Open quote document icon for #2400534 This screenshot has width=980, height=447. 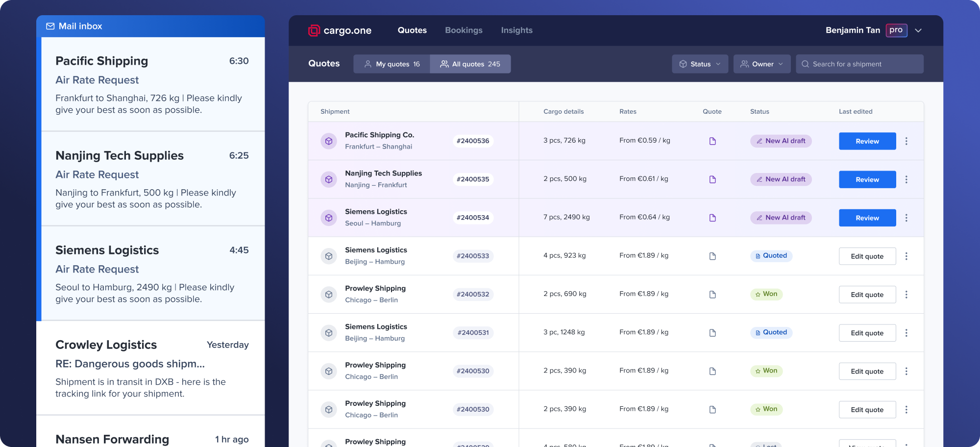pos(712,218)
